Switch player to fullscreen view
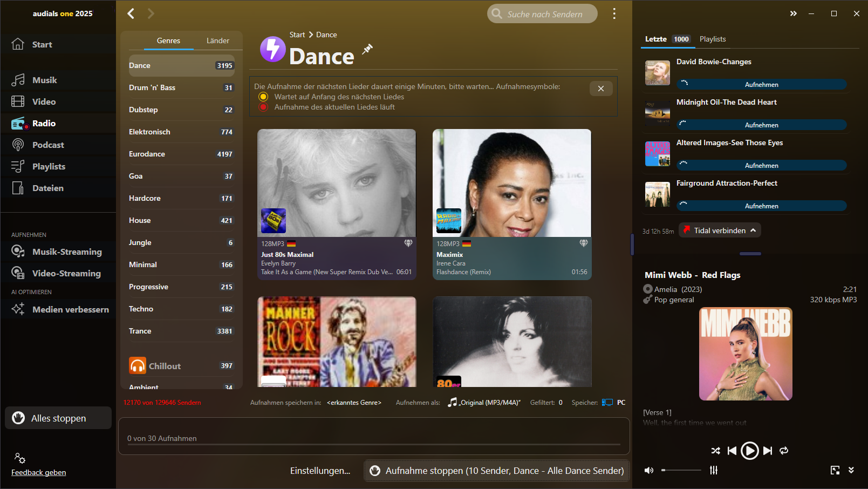This screenshot has width=868, height=489. [835, 470]
